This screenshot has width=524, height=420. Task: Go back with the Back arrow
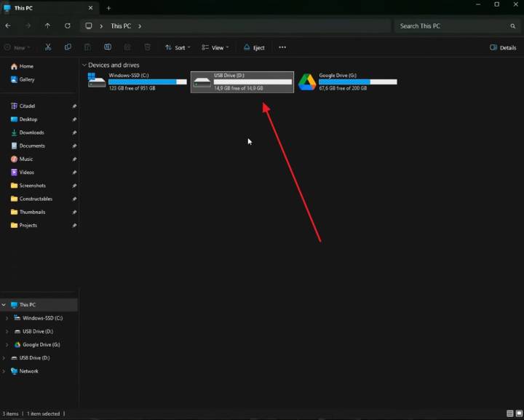pos(8,25)
